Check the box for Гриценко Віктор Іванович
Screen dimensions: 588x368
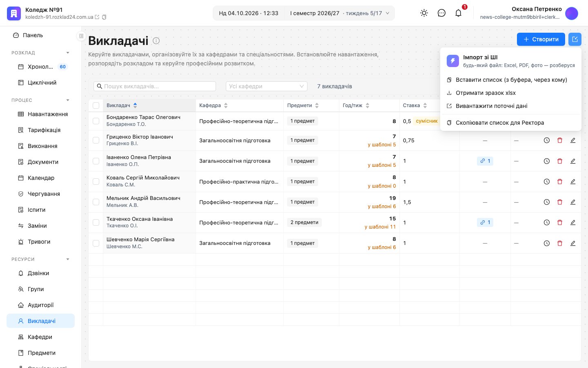click(96, 140)
